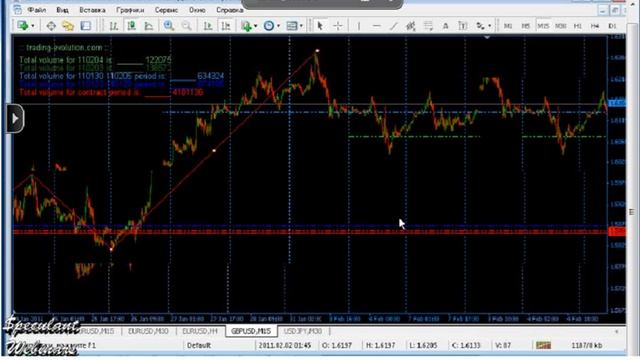Screen dimensions: 640x360
Task: Switch to M15 timeframe
Action: 543,26
